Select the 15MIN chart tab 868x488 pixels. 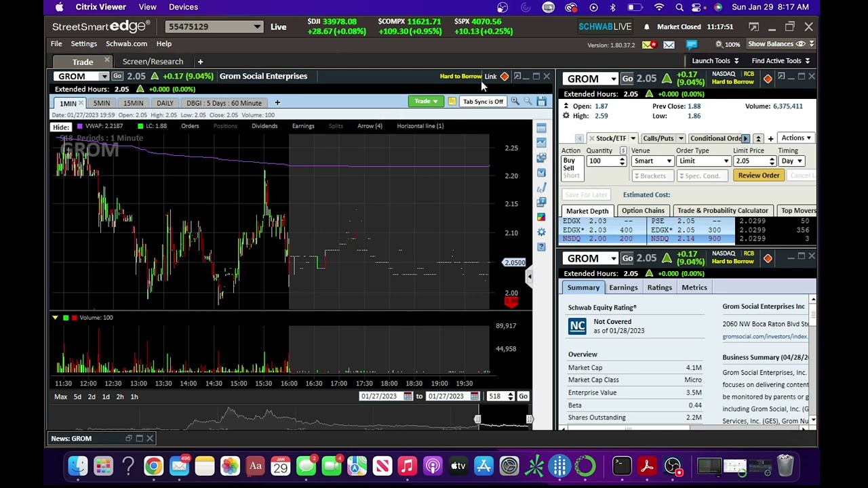point(133,103)
